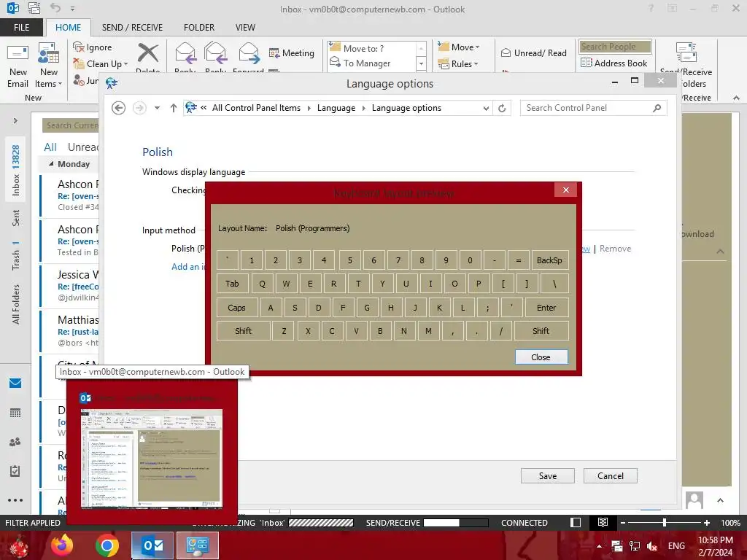
Task: Click the People navigation icon
Action: click(x=15, y=442)
